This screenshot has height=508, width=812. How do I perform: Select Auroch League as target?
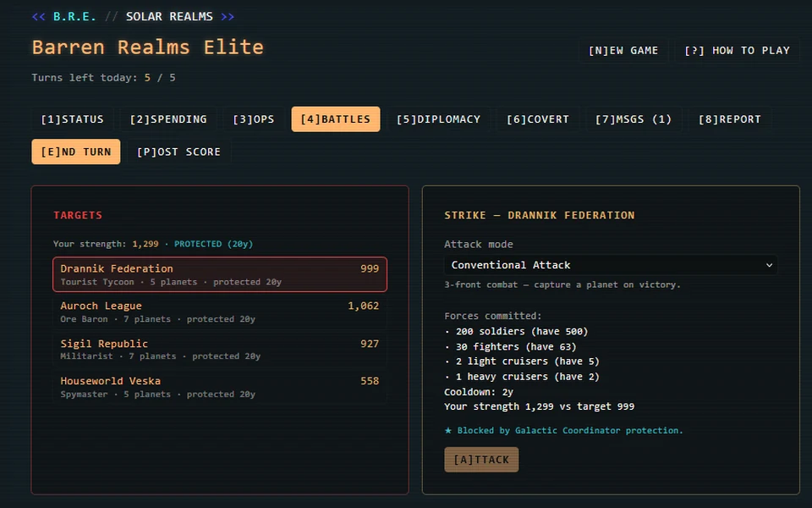click(x=220, y=312)
